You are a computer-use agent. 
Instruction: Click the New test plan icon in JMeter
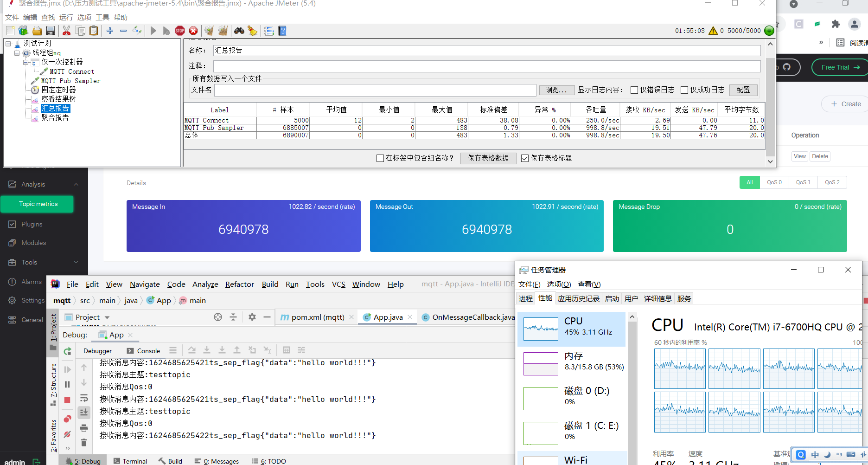(10, 31)
